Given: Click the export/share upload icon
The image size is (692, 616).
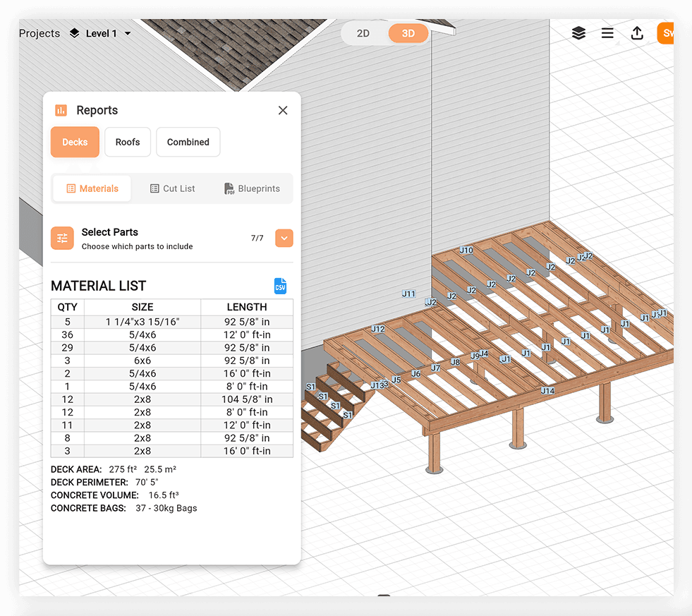Looking at the screenshot, I should [x=637, y=33].
